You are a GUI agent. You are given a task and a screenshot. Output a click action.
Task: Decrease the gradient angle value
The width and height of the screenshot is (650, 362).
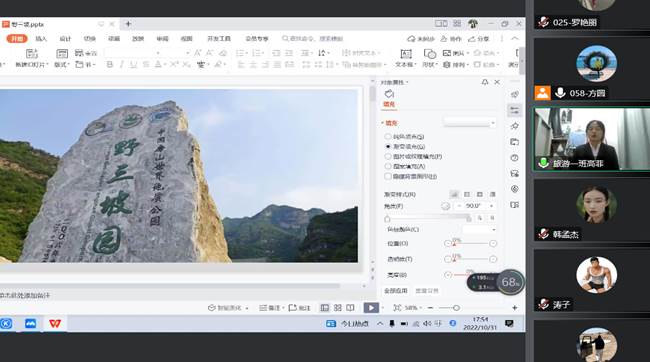[459, 206]
